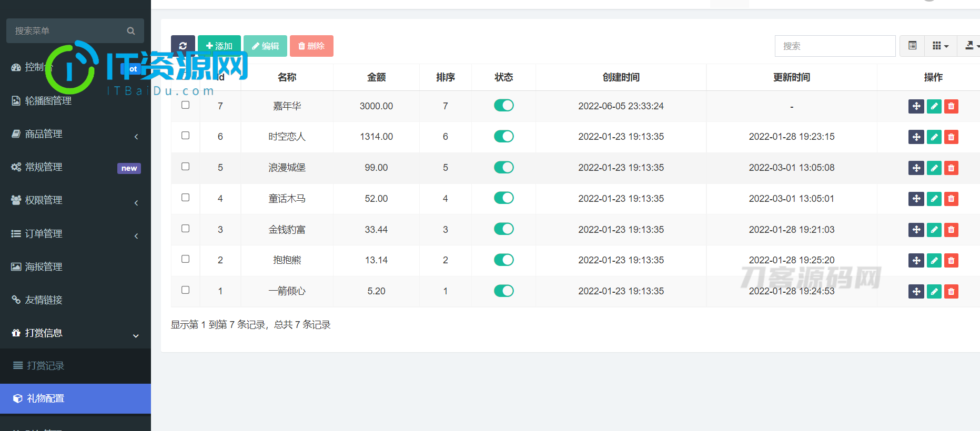Click drag icon for 抱抱熊 row
Image resolution: width=980 pixels, height=431 pixels.
tap(916, 261)
